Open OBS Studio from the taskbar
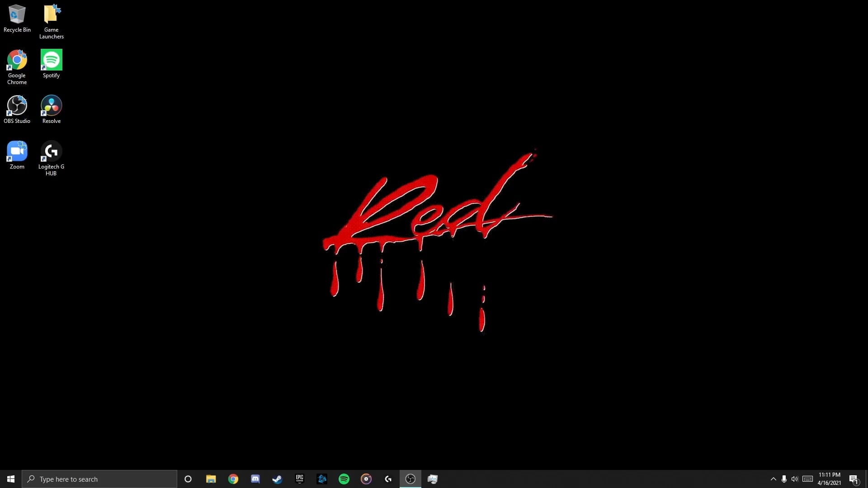868x488 pixels. point(410,479)
